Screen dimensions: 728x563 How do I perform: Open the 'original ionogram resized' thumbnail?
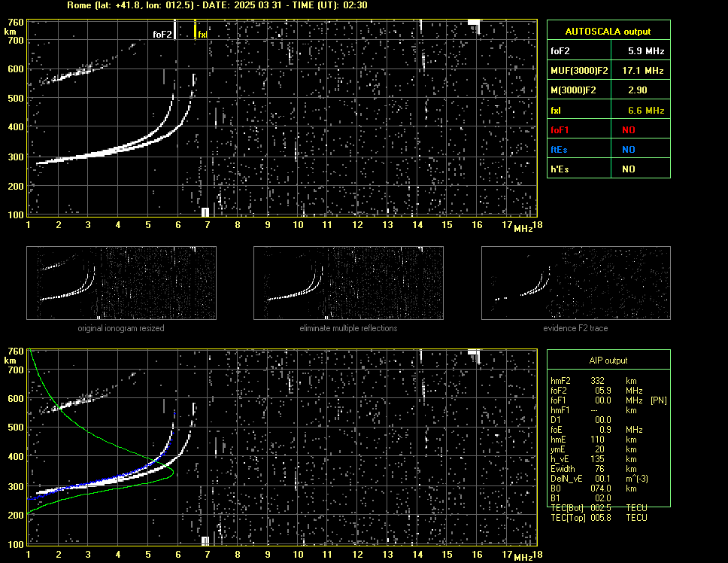click(121, 283)
